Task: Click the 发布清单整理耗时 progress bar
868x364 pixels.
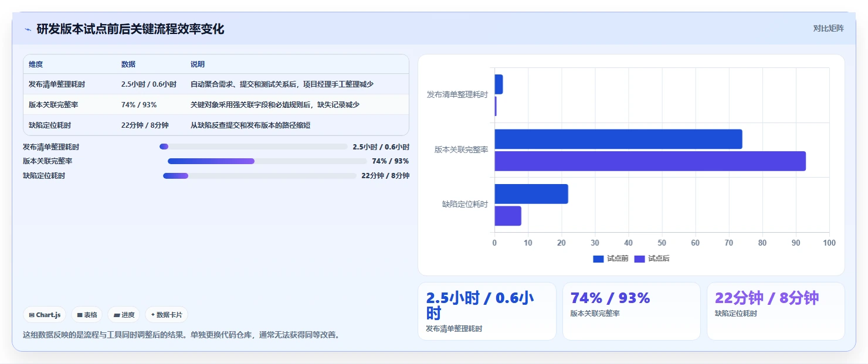Action: click(x=253, y=147)
